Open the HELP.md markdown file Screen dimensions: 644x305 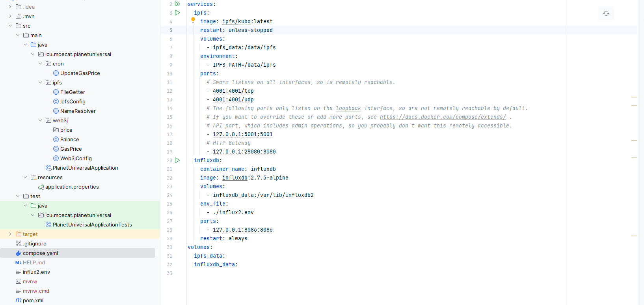(34, 262)
